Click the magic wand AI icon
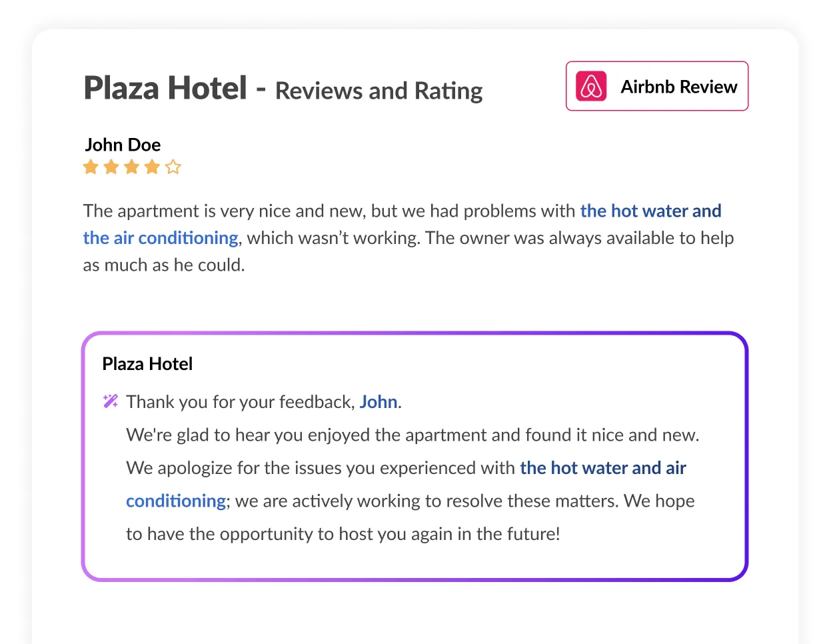Image resolution: width=831 pixels, height=644 pixels. click(x=111, y=401)
